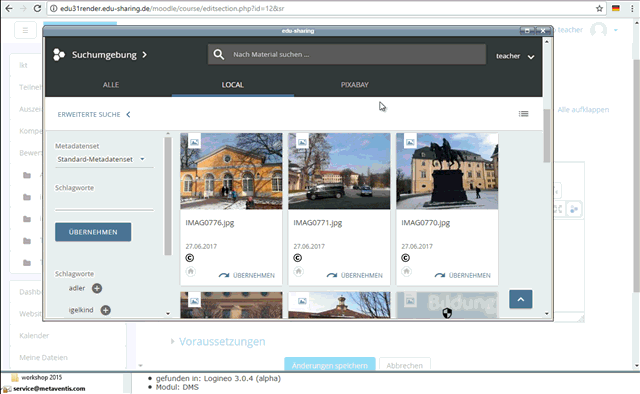Click the igelkind keyword text

(81, 310)
